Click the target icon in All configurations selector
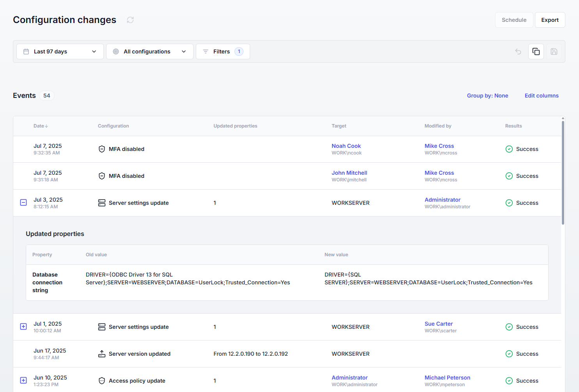This screenshot has height=392, width=579. [x=115, y=51]
